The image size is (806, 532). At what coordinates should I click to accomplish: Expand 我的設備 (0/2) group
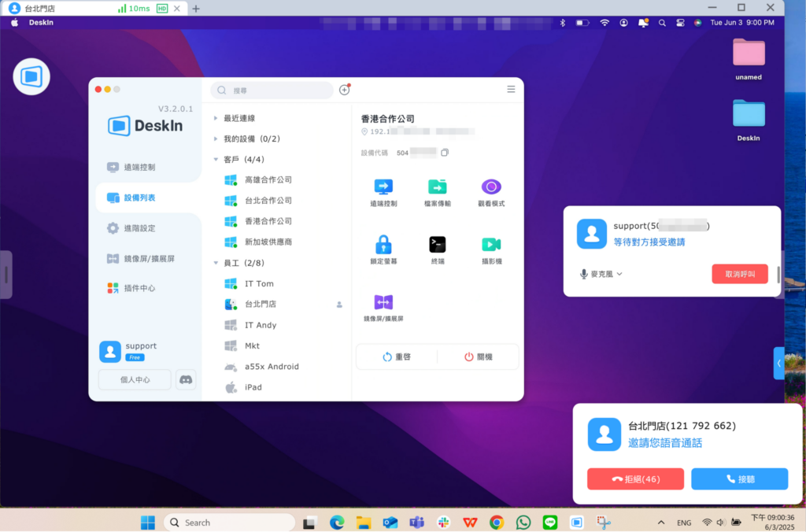[x=216, y=139]
